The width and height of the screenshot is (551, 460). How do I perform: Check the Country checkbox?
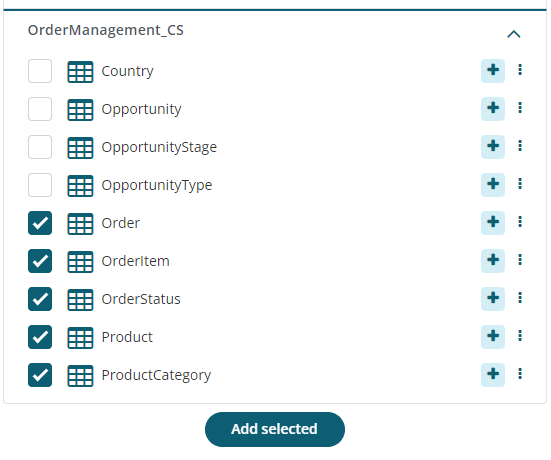point(40,71)
